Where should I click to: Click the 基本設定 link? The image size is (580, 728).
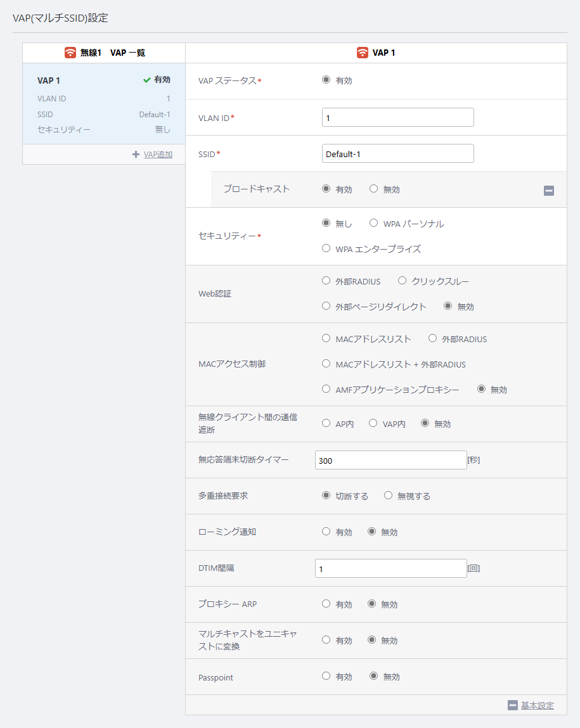click(x=538, y=705)
